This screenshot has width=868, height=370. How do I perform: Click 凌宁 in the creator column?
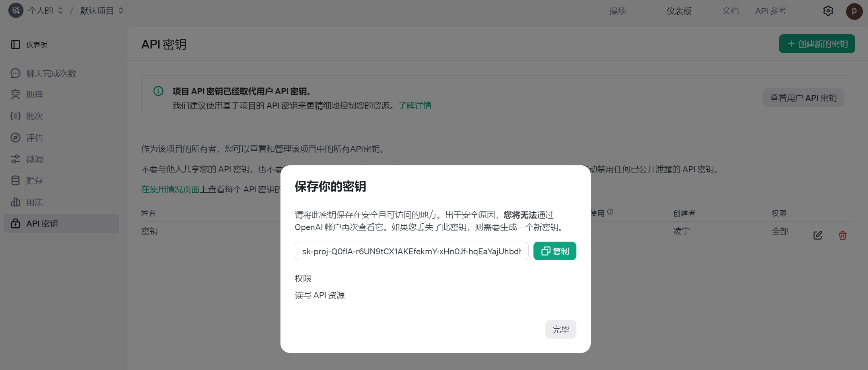coord(681,231)
